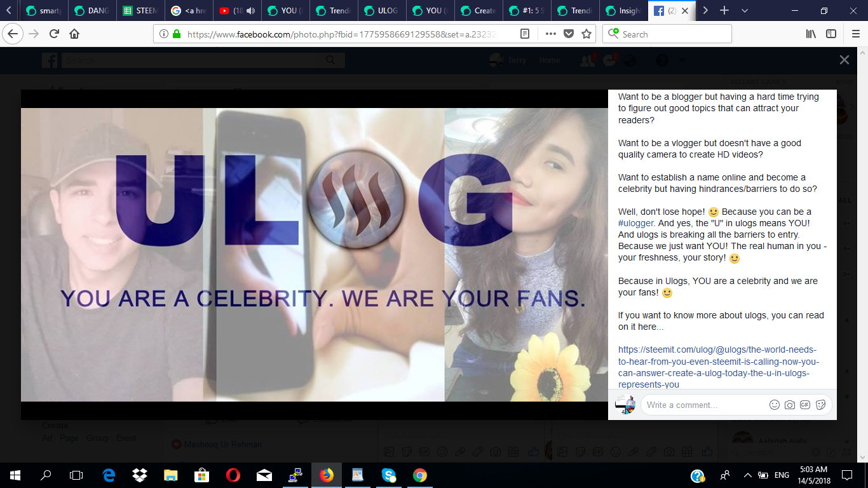Open File Explorer from taskbar
The height and width of the screenshot is (488, 868).
point(171,475)
